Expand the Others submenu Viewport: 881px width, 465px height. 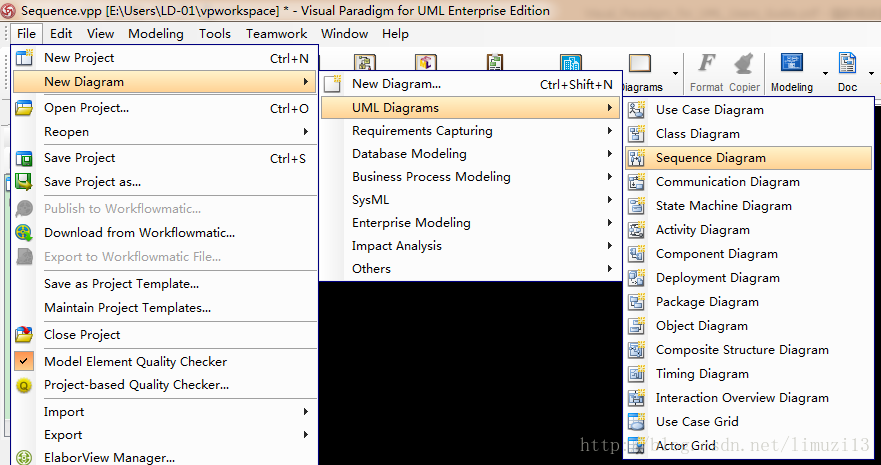[610, 269]
